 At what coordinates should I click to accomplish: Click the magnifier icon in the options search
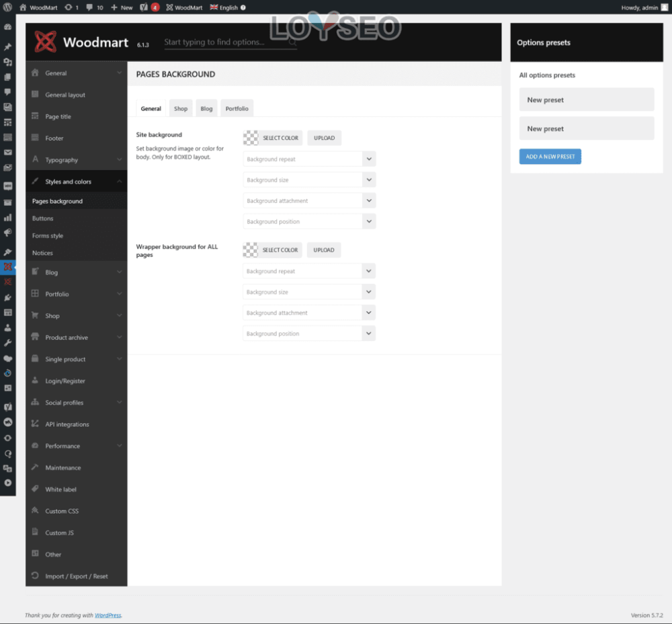click(292, 42)
